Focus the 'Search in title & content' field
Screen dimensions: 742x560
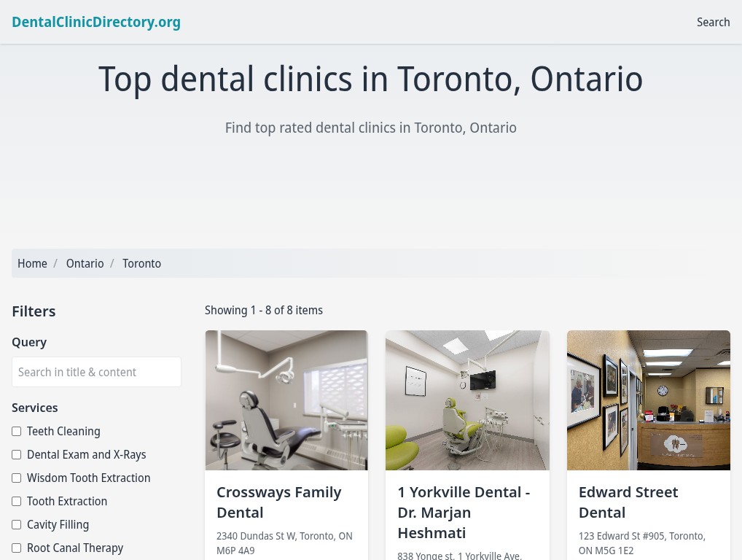pyautogui.click(x=96, y=372)
